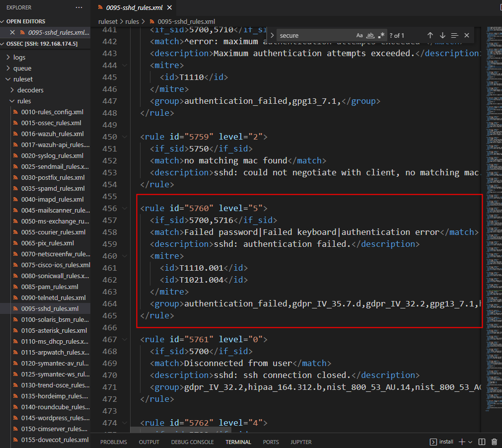This screenshot has width=502, height=448.
Task: Expand the logs folder
Action: pyautogui.click(x=45, y=57)
